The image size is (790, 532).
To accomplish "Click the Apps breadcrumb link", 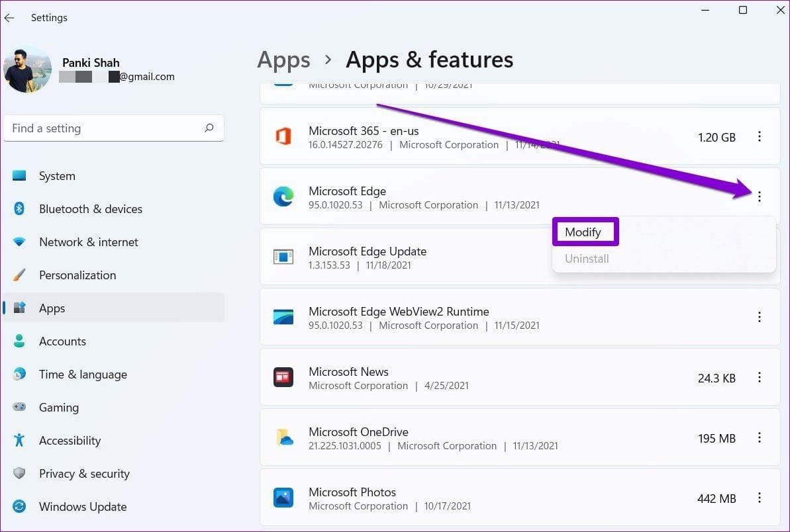I will 283,60.
